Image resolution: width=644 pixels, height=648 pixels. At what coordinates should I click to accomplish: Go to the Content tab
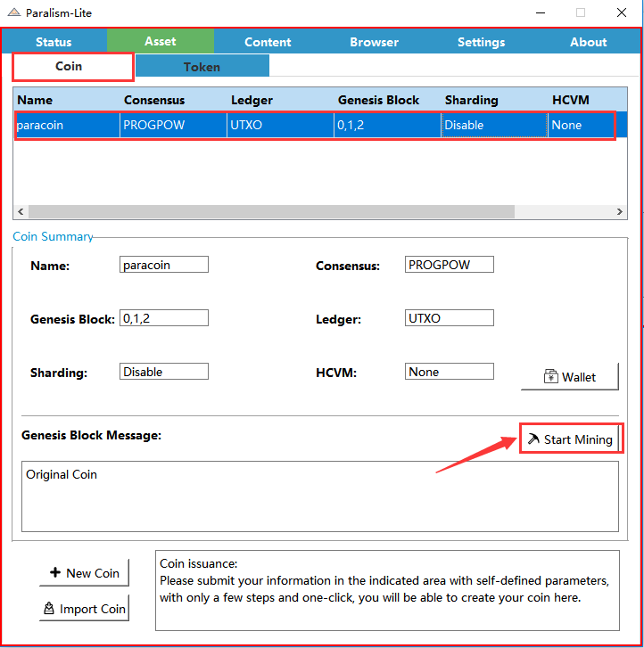[x=268, y=41]
